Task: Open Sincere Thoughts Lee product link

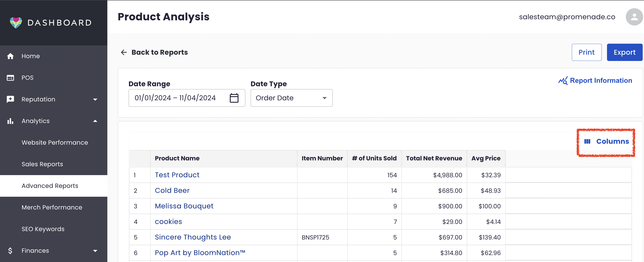Action: pyautogui.click(x=193, y=237)
